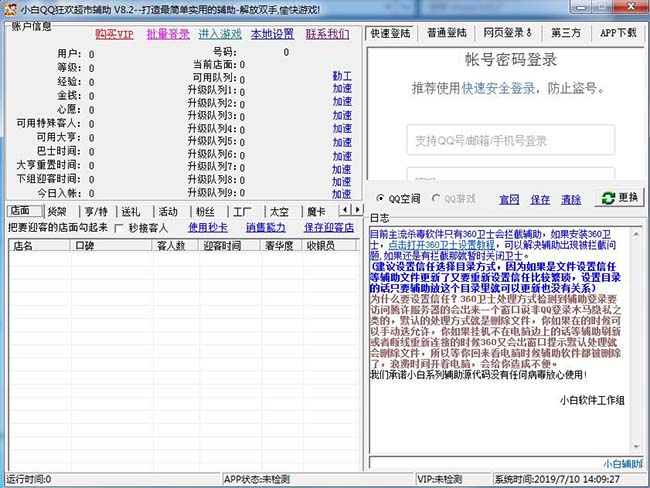Click the log vertical scrollbar track
This screenshot has width=650, height=488.
tap(636, 340)
